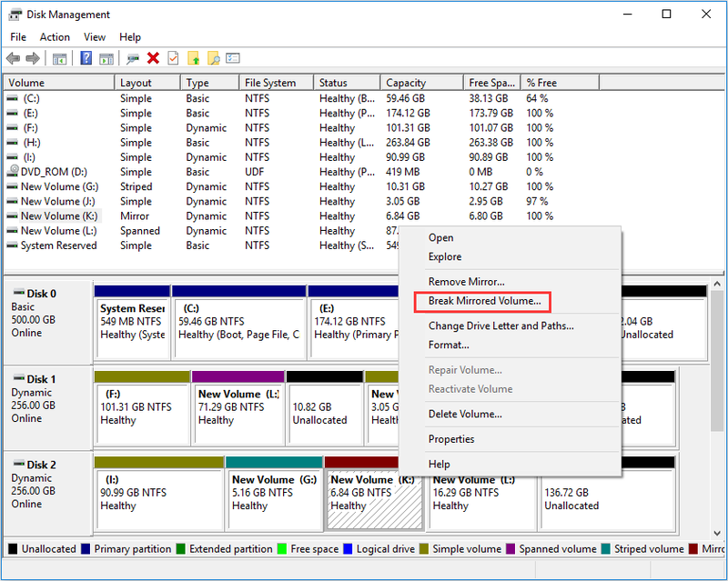Click the Back arrow in toolbar
This screenshot has height=581, width=728.
pos(13,58)
